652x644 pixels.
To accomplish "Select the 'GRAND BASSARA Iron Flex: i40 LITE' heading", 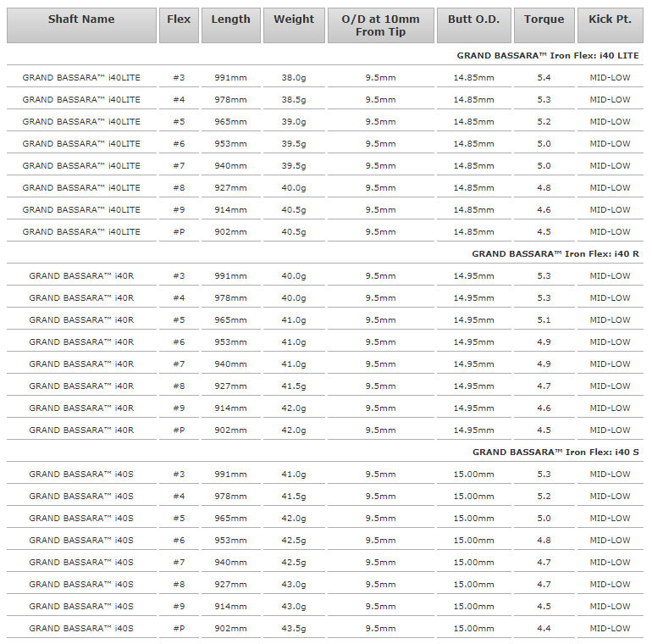I will point(548,55).
